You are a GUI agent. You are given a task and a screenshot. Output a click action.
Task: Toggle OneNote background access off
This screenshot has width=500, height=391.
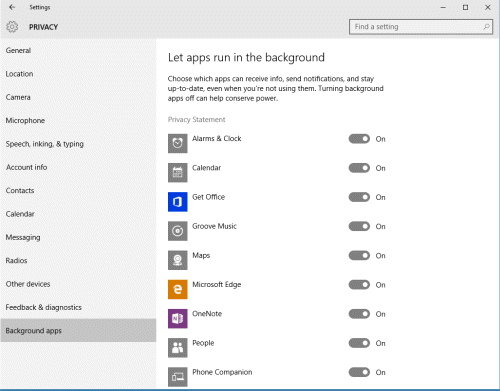[x=359, y=314]
